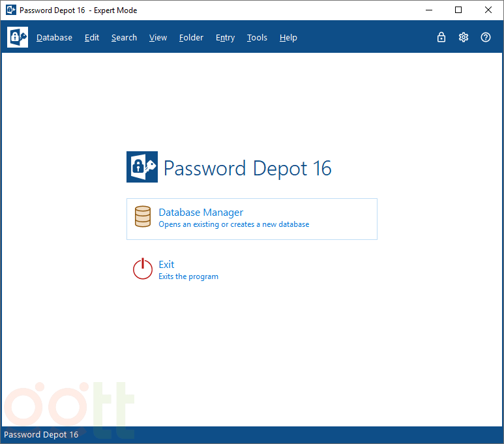This screenshot has width=504, height=444.
Task: Lock the database with the padlock icon
Action: point(441,37)
